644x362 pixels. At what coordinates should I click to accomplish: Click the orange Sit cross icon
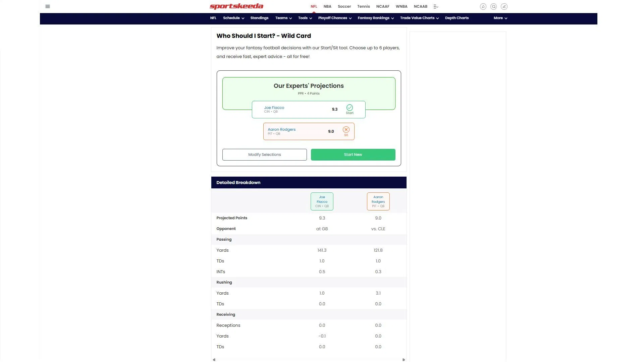pos(346,130)
